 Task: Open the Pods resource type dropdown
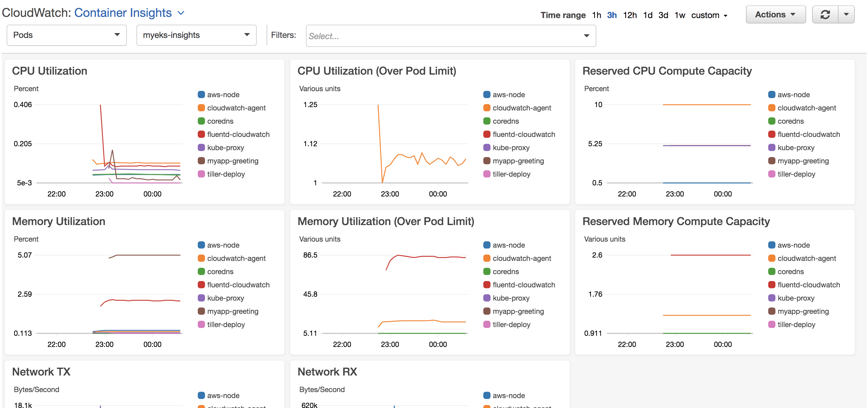tap(67, 35)
